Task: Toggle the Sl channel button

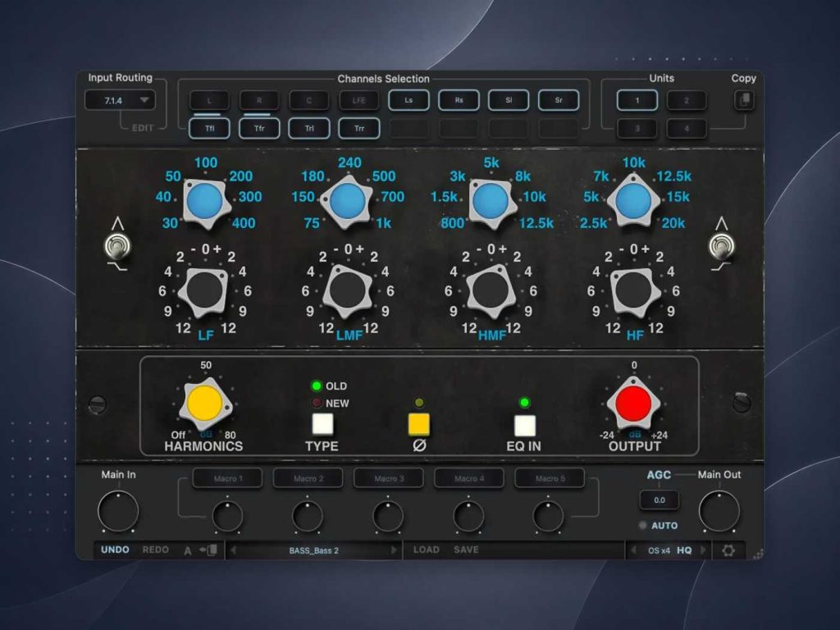Action: pos(509,100)
